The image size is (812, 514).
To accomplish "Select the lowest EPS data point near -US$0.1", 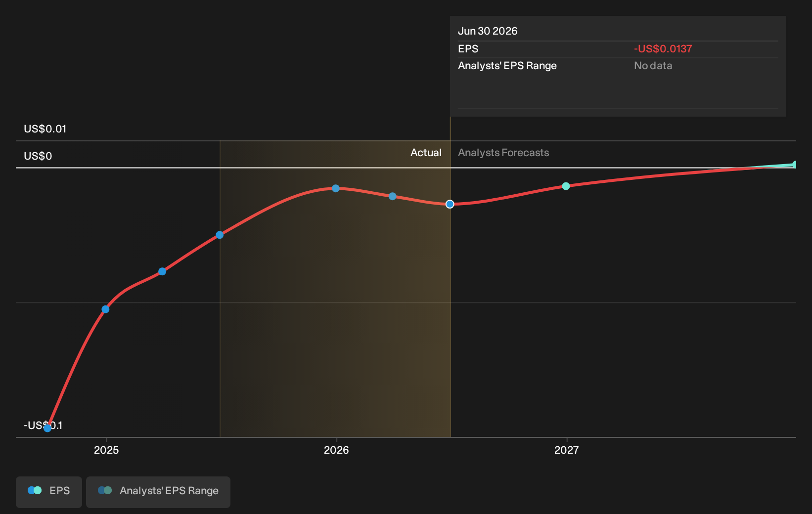I will 47,428.
